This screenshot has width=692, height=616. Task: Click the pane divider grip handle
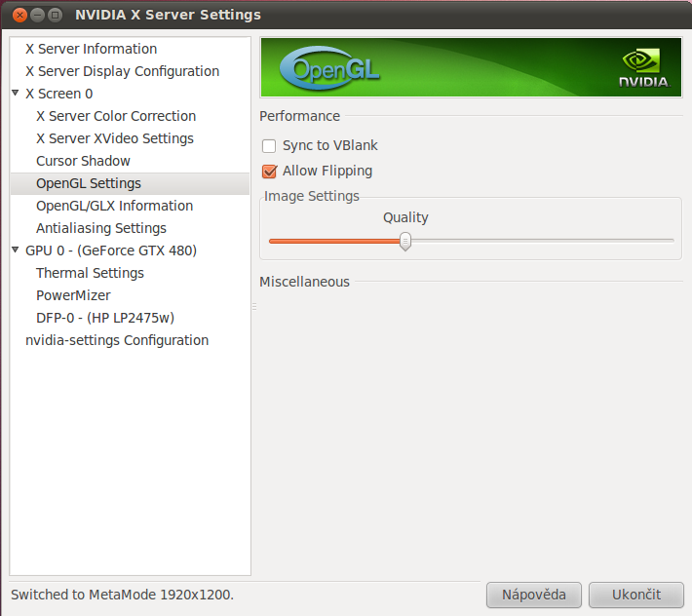(x=254, y=306)
